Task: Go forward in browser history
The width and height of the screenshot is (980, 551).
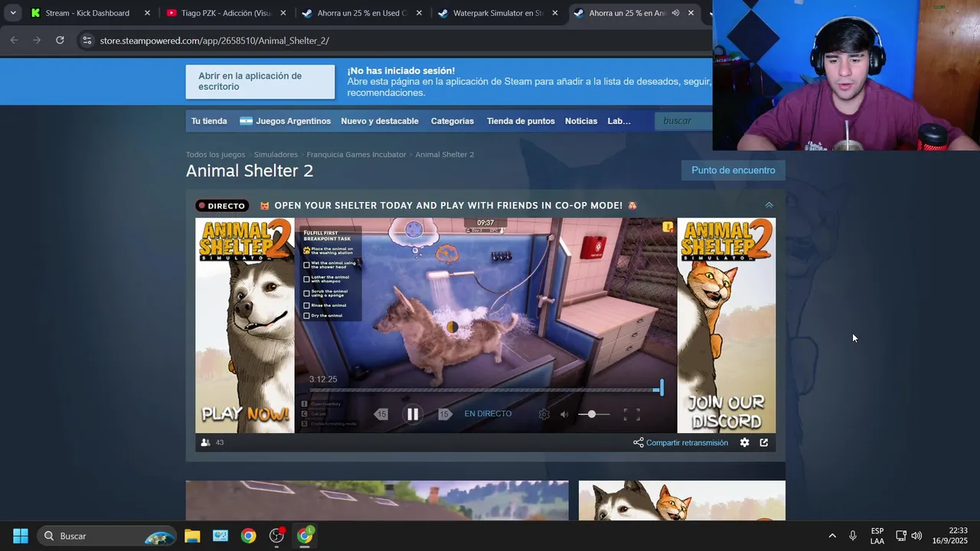Action: tap(37, 40)
